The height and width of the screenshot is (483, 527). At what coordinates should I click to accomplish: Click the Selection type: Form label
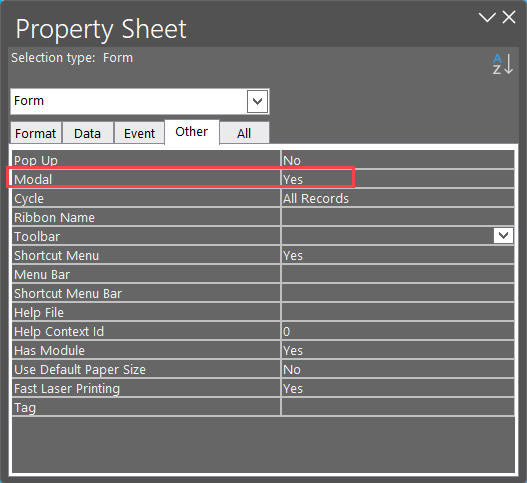pos(72,58)
